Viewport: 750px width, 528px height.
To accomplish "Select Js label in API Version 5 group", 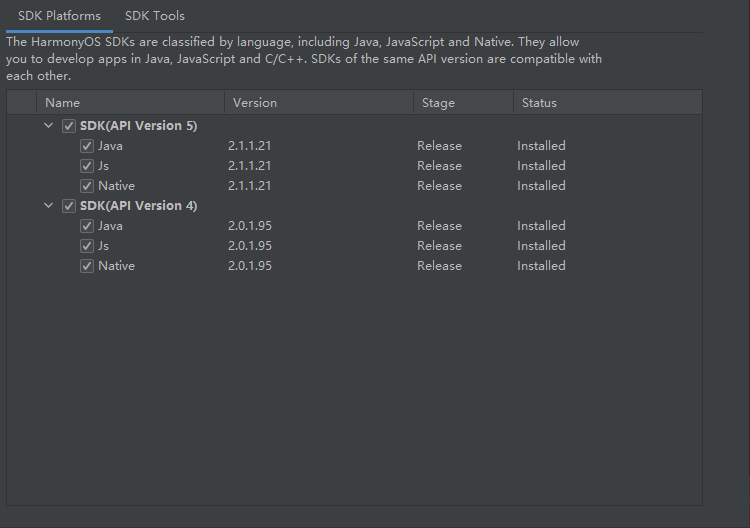I will coord(103,166).
